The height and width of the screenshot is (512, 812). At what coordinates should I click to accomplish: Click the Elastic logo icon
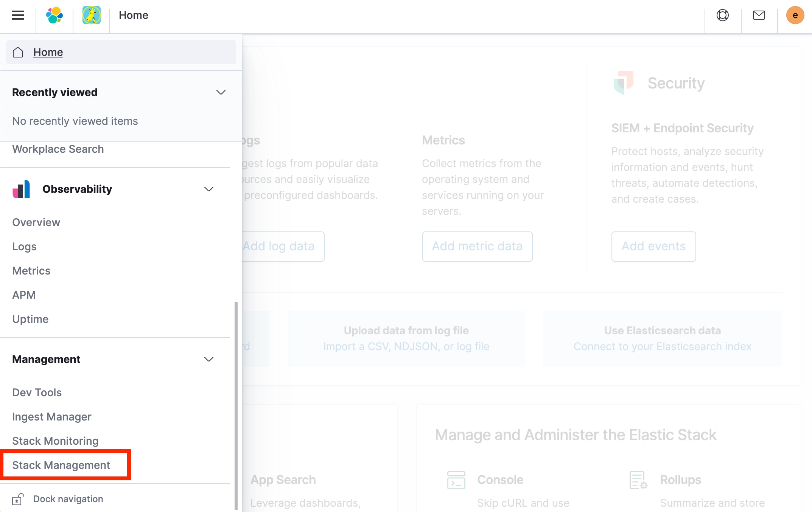pyautogui.click(x=54, y=15)
